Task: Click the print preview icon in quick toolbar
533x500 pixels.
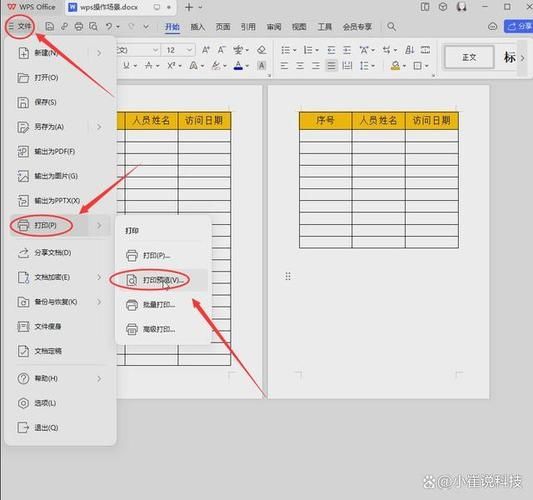Action: (93, 26)
